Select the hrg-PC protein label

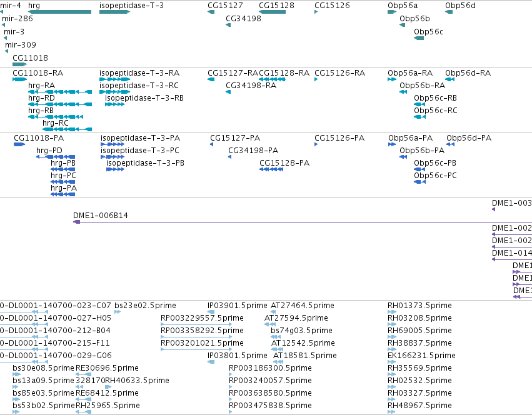[63, 176]
